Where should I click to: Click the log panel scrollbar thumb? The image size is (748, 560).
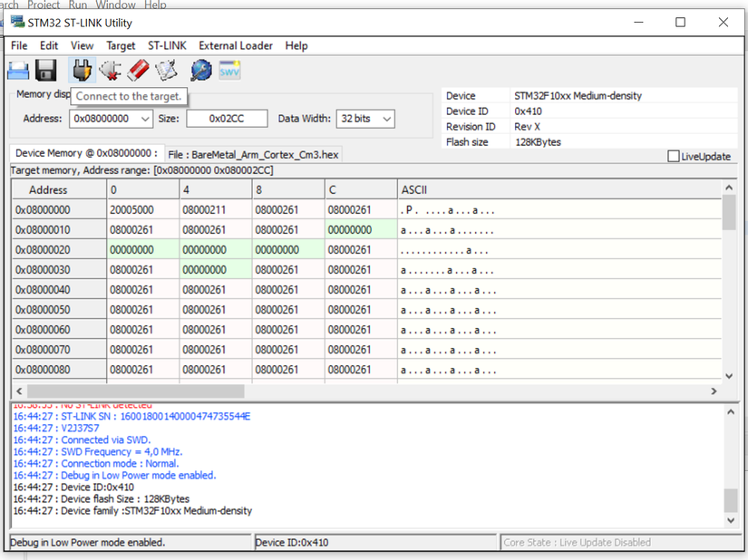(731, 500)
